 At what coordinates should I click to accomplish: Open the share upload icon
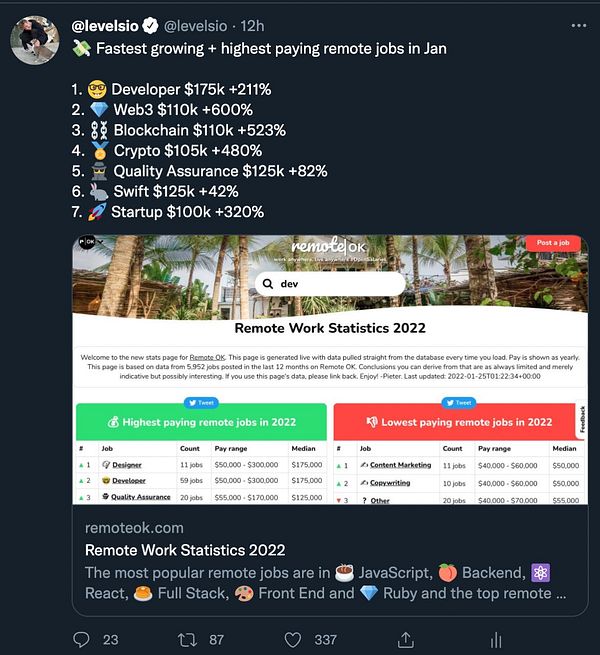405,640
